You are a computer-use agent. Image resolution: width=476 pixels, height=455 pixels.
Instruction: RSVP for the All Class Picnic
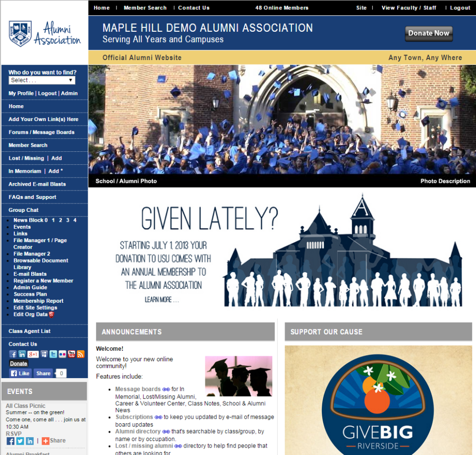pyautogui.click(x=13, y=433)
